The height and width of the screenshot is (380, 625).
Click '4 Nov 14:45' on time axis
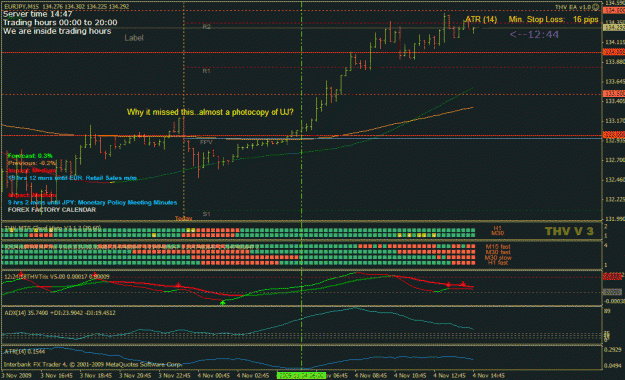pyautogui.click(x=489, y=376)
